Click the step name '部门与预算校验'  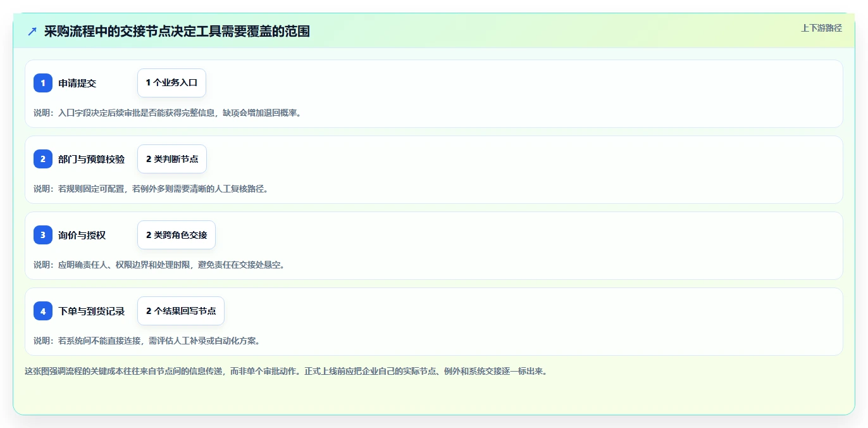pyautogui.click(x=92, y=159)
